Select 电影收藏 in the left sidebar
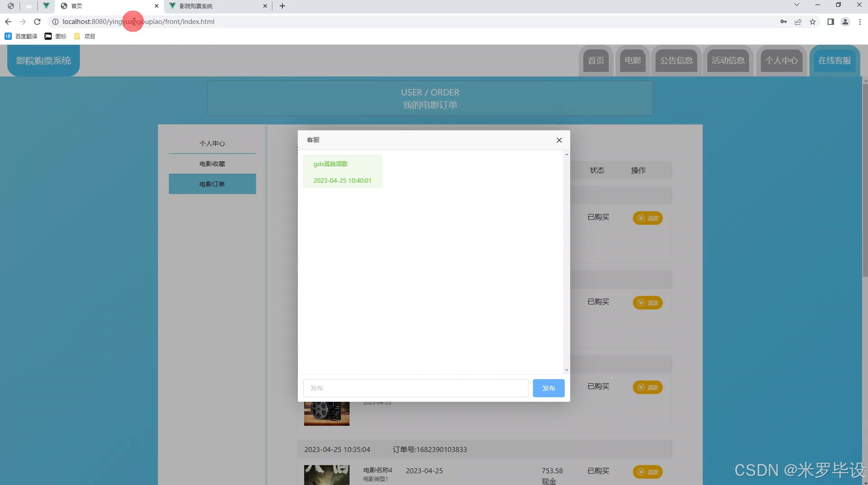 [212, 164]
